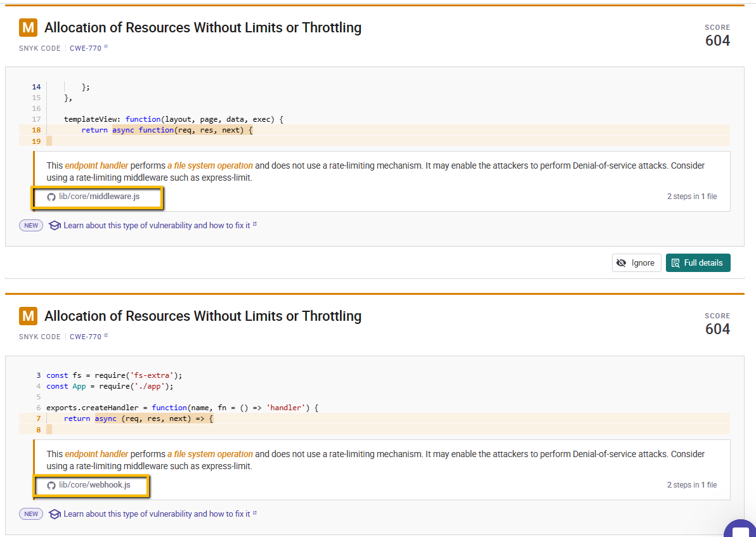Click '2 steps in 1 file' for webhook.js
The height and width of the screenshot is (537, 756).
(x=692, y=485)
